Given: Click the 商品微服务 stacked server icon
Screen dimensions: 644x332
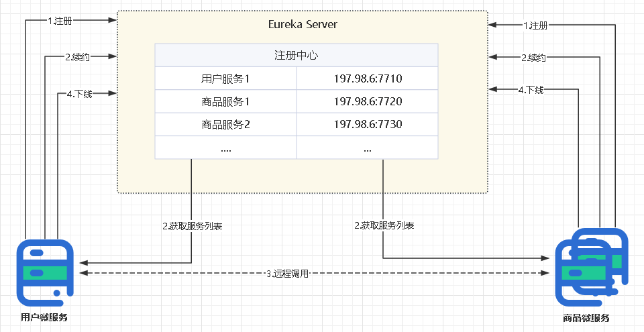Looking at the screenshot, I should point(592,268).
